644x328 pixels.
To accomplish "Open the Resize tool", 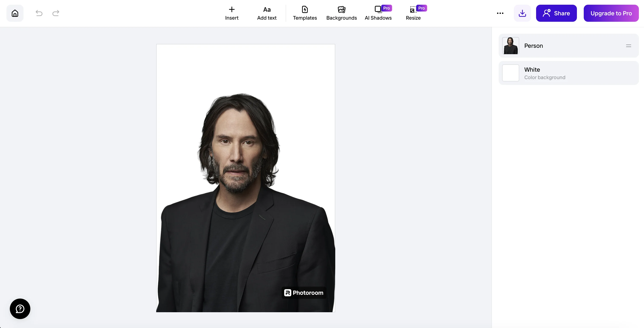I will pos(413,13).
